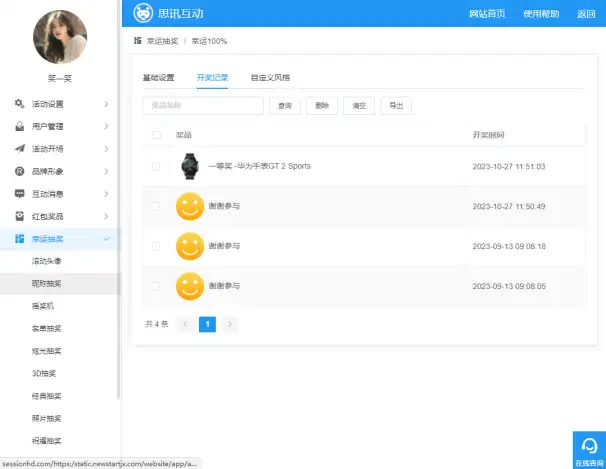Open 照片抽奖 submenu item
Image resolution: width=606 pixels, height=469 pixels.
[46, 418]
